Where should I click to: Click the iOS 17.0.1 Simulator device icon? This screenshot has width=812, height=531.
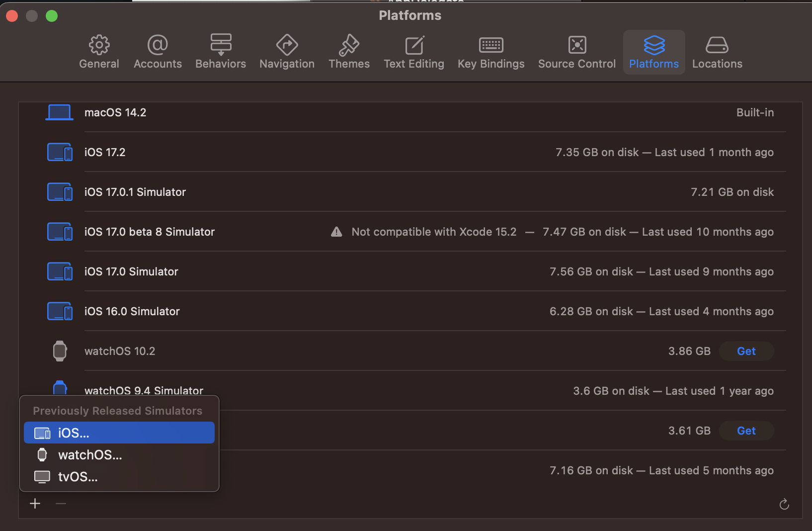pyautogui.click(x=60, y=192)
